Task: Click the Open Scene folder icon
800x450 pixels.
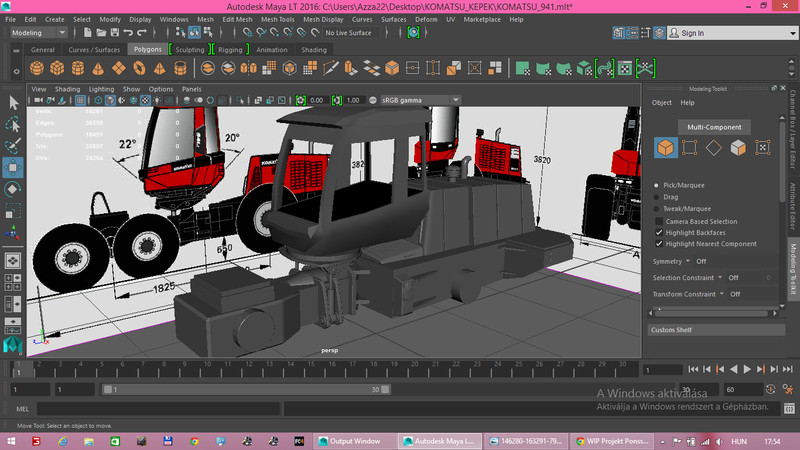Action: point(101,33)
